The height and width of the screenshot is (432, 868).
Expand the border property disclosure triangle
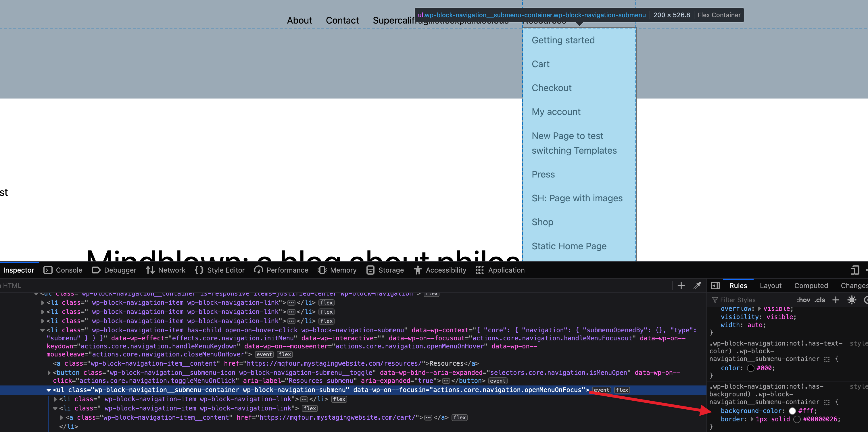click(752, 420)
